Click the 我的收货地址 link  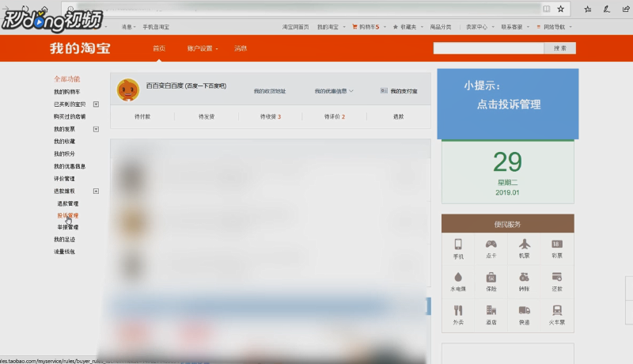coord(270,91)
